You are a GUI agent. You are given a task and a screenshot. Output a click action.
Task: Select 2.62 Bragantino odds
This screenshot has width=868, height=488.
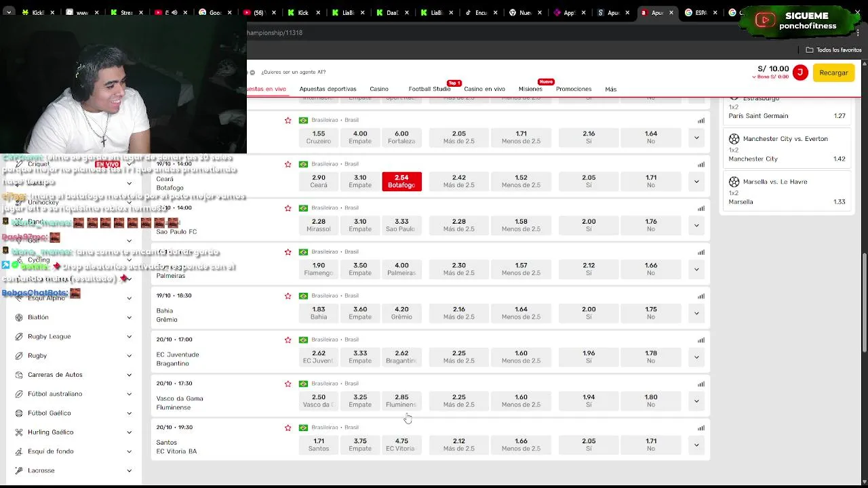pos(401,357)
